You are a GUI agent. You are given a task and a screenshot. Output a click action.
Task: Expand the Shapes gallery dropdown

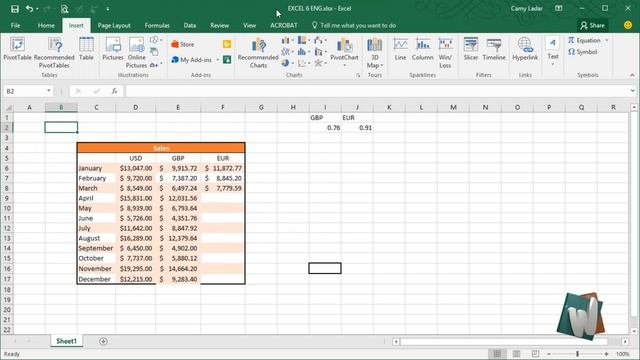tap(161, 40)
